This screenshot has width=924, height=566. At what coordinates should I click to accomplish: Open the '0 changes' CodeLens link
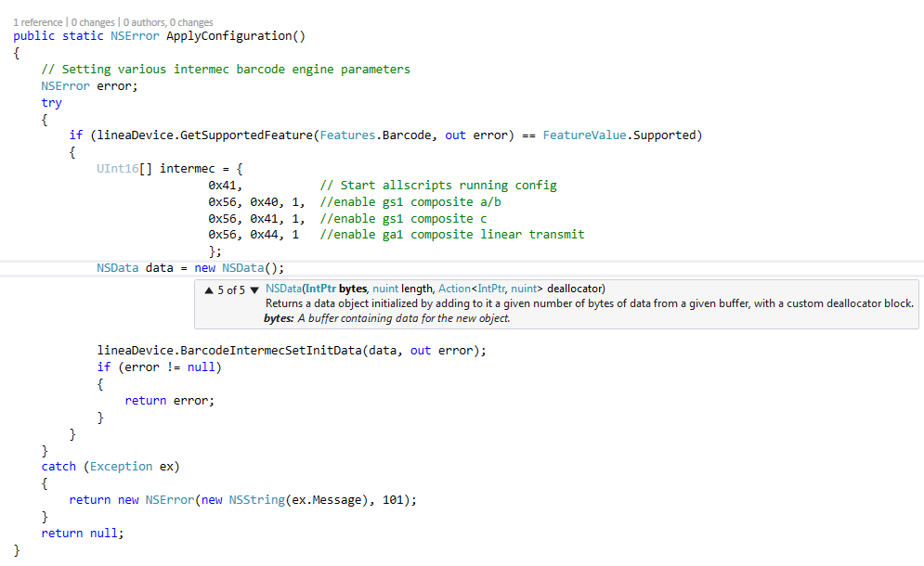click(x=93, y=22)
